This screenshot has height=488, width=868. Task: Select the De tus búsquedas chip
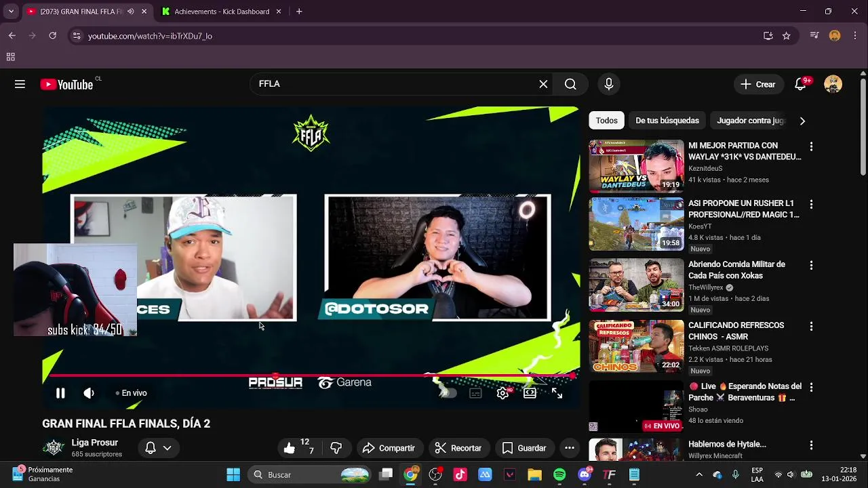point(667,121)
